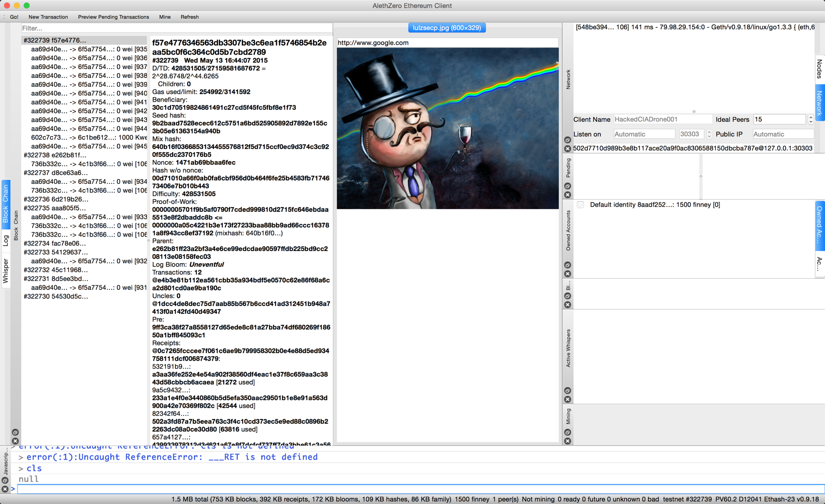Click 'testnet #322739' in the status bar
825x504 pixels.
coord(687,499)
